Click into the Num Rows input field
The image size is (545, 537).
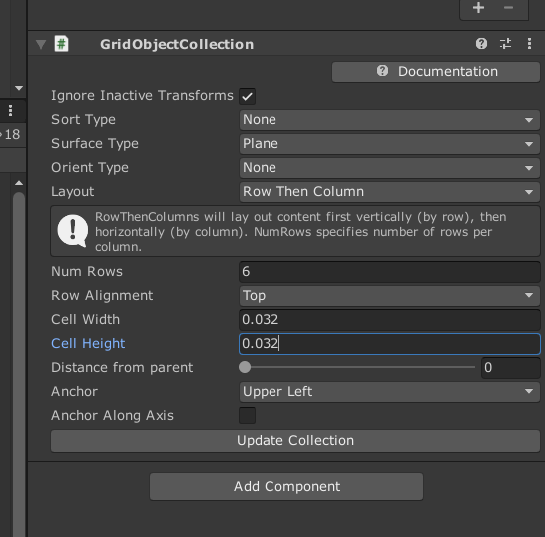pyautogui.click(x=390, y=272)
